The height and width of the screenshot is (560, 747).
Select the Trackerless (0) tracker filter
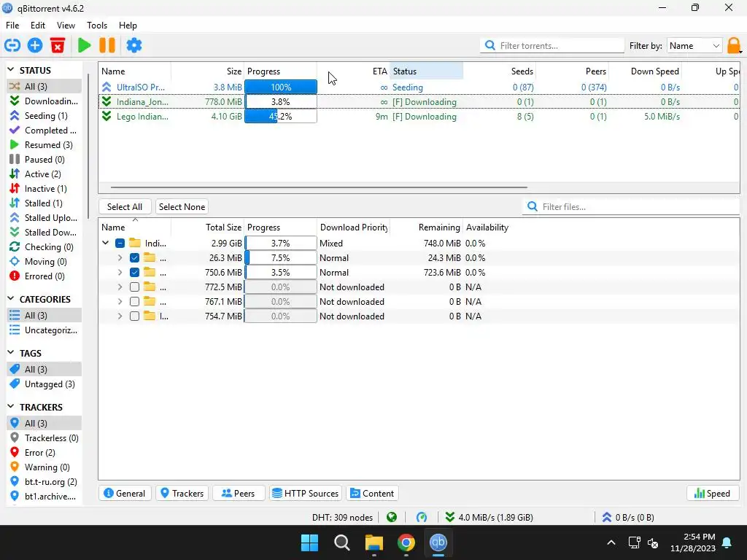[x=44, y=438]
